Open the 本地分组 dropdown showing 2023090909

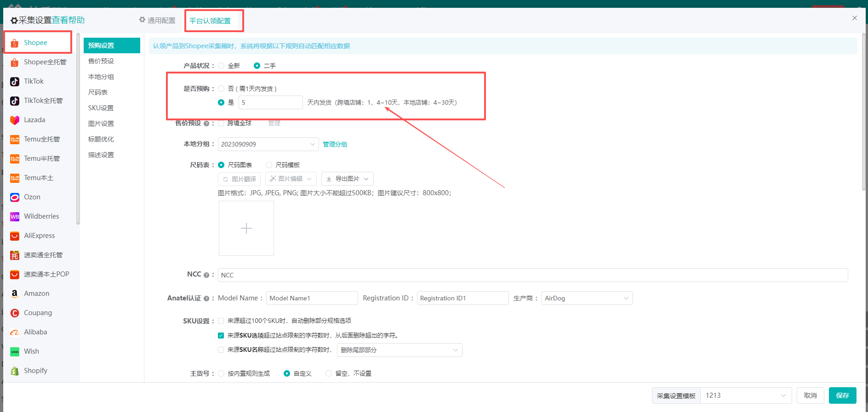[268, 144]
